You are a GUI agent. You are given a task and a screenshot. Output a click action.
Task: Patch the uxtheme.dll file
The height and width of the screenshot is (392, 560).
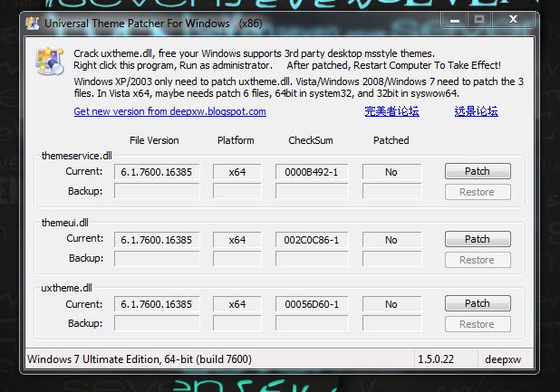tap(478, 303)
